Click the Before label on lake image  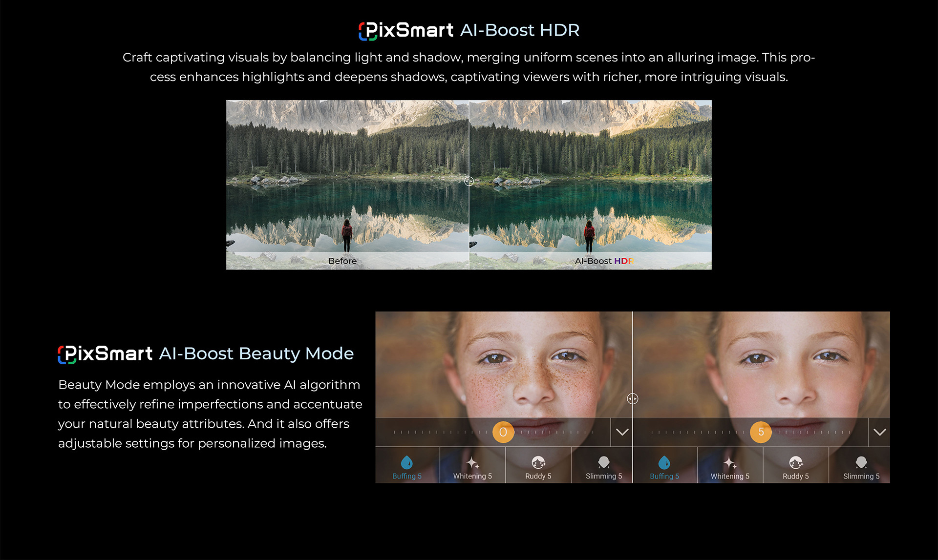342,261
